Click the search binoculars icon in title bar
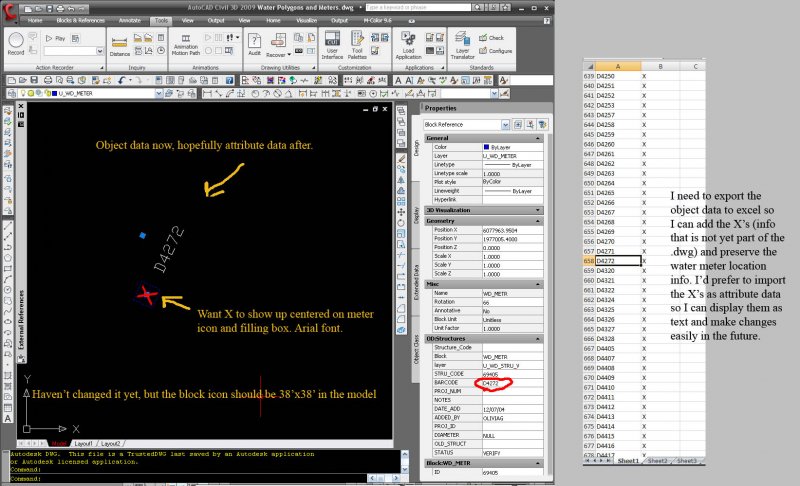Viewport: 800px width, 486px height. pyautogui.click(x=480, y=8)
